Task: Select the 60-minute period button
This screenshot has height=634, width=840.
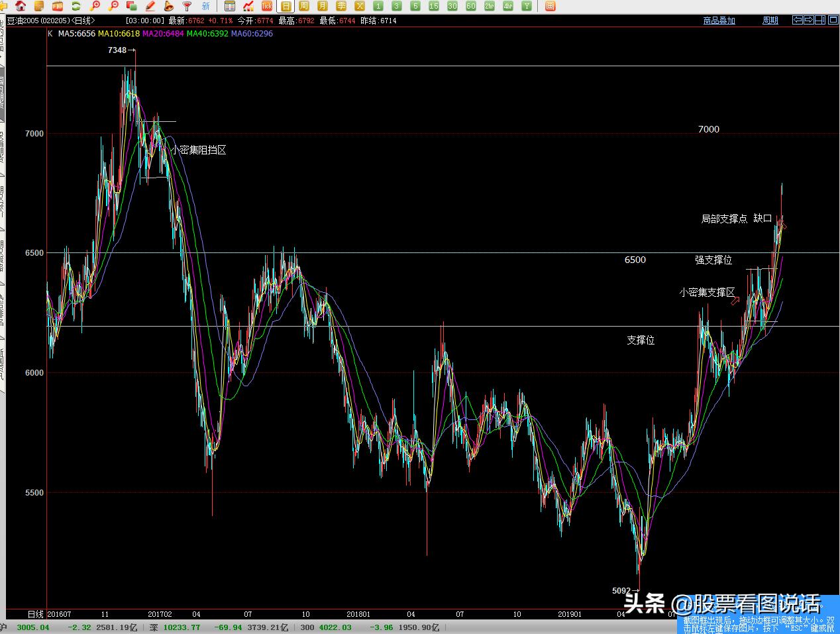Action: (x=471, y=6)
